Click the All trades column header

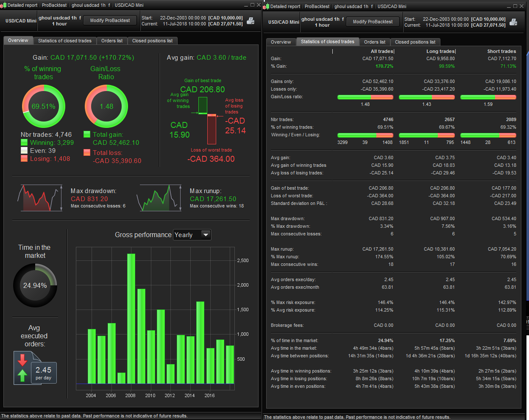(x=382, y=51)
